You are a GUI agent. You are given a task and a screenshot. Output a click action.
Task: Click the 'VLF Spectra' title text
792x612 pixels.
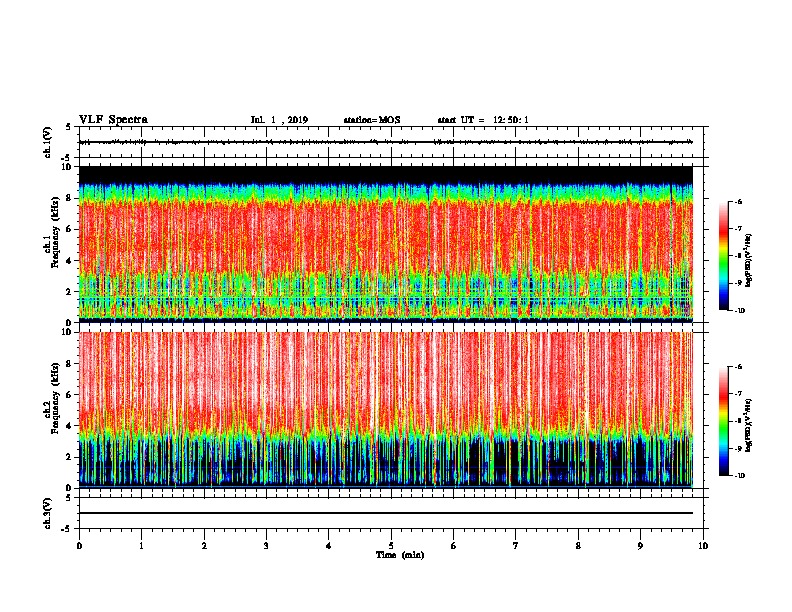113,120
